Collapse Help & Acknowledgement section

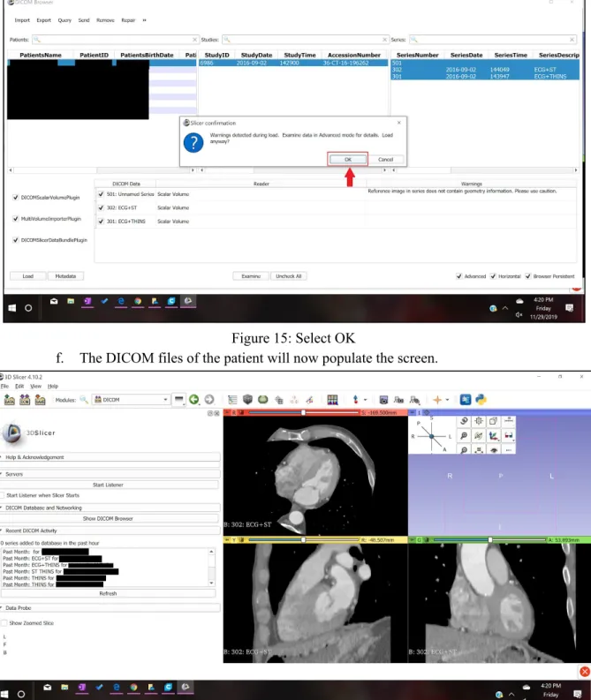coord(110,457)
